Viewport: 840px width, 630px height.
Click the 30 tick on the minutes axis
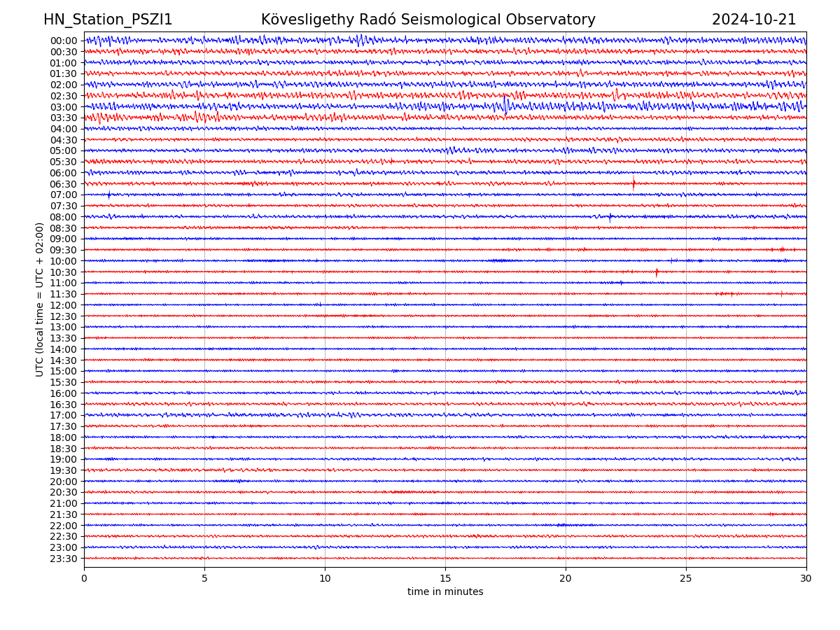pyautogui.click(x=806, y=579)
